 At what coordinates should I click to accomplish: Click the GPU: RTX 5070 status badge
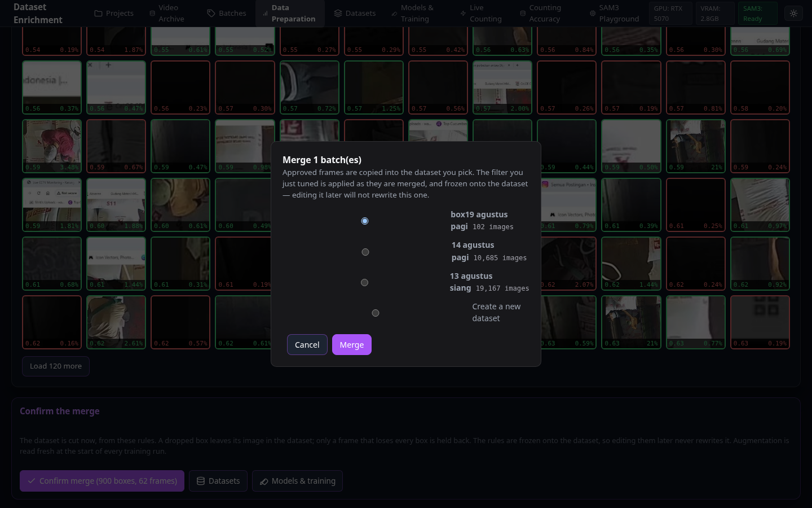670,14
